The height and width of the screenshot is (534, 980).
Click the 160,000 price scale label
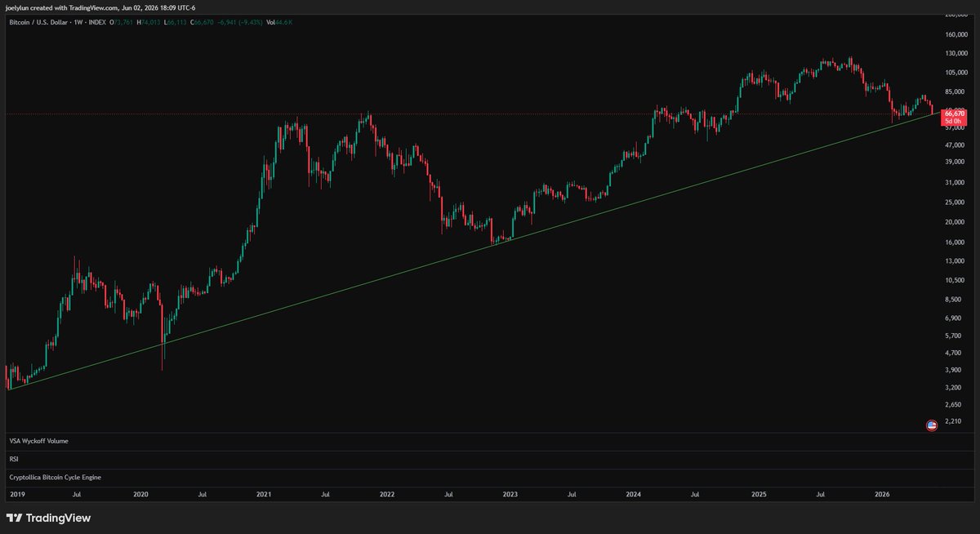click(955, 35)
